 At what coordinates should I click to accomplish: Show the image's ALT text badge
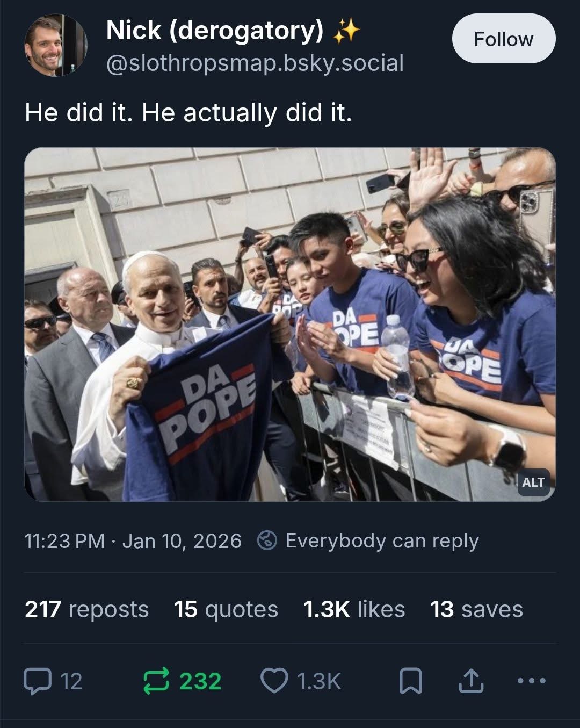pyautogui.click(x=533, y=482)
